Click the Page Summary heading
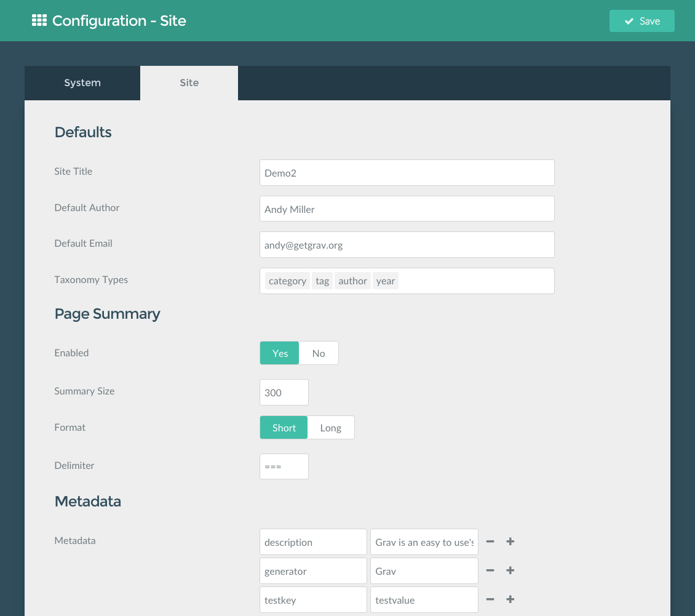 [x=107, y=314]
